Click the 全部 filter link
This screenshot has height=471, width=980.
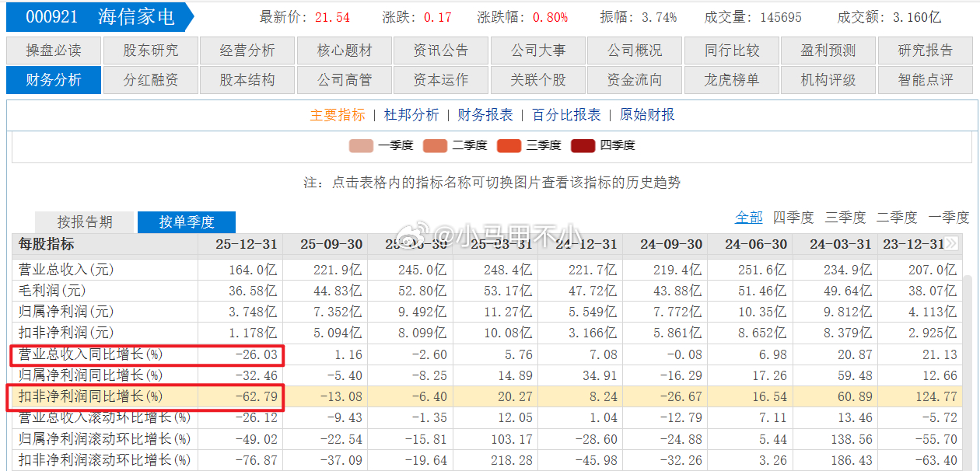click(748, 218)
